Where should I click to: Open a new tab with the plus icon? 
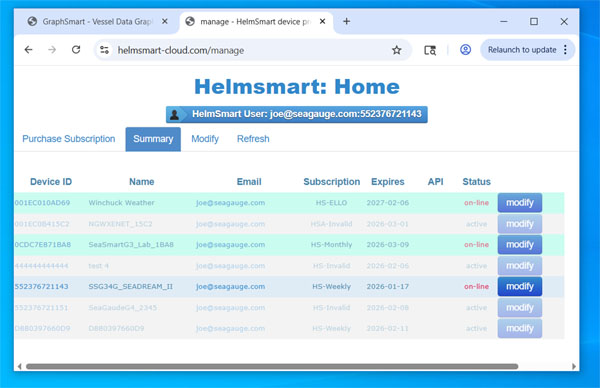click(346, 21)
